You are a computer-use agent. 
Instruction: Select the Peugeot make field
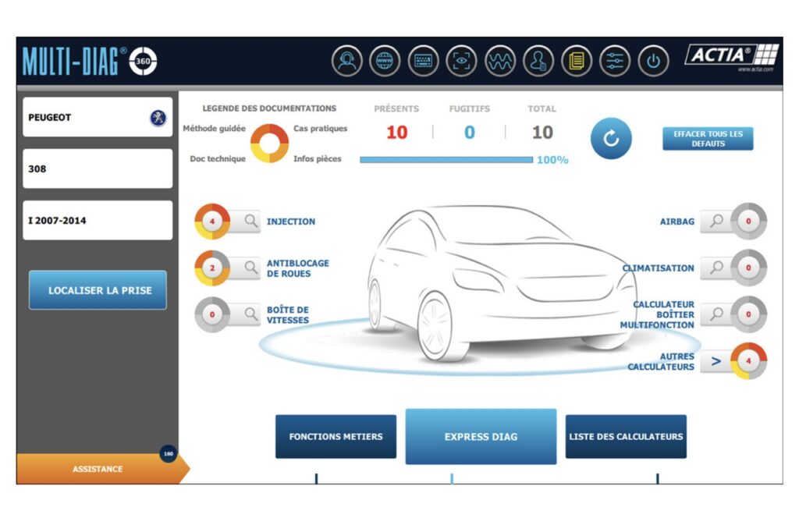[98, 118]
